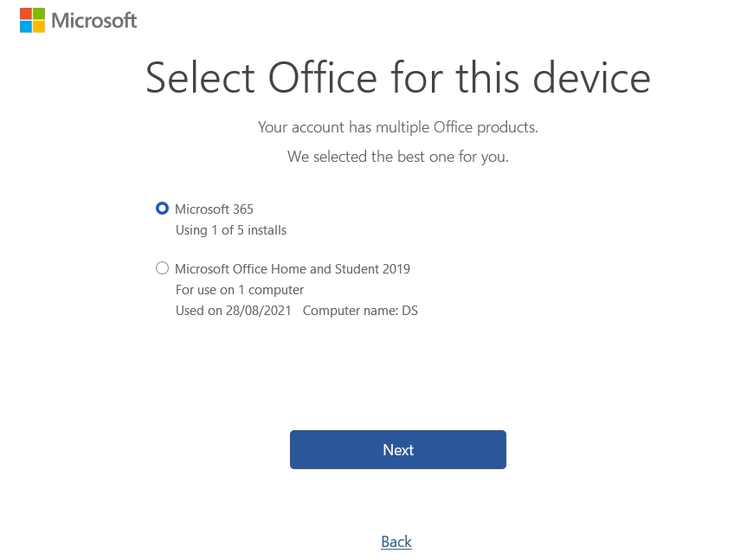Click the word 'device' in the heading

point(592,78)
